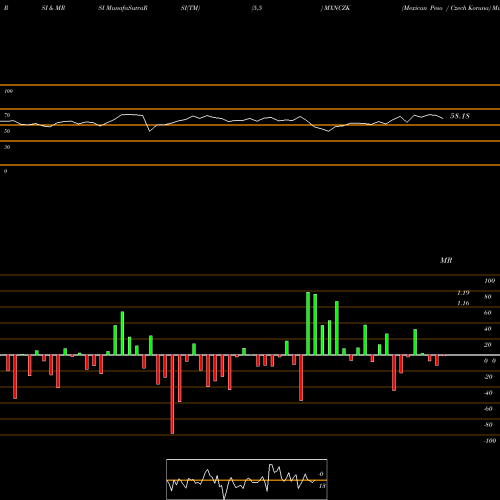500x500 pixels.
Task: Click the longest red histogram bar
Action: click(x=172, y=394)
